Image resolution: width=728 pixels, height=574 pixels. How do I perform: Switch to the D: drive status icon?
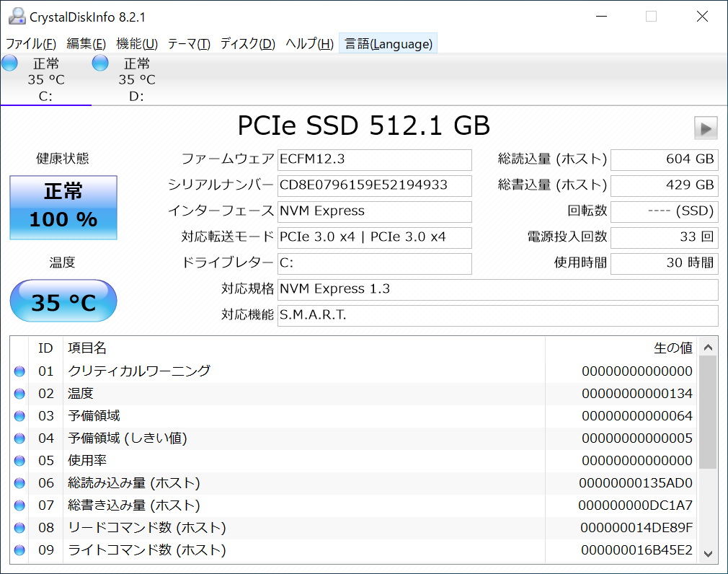[100, 63]
